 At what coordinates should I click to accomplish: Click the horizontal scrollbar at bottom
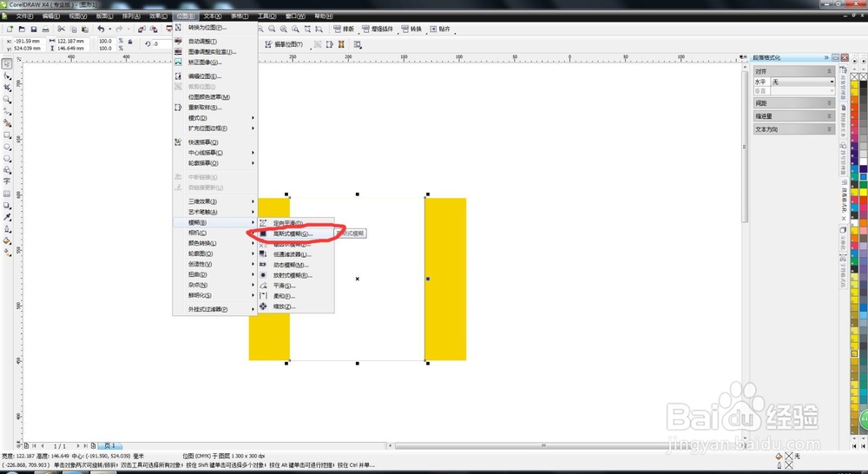(542, 445)
